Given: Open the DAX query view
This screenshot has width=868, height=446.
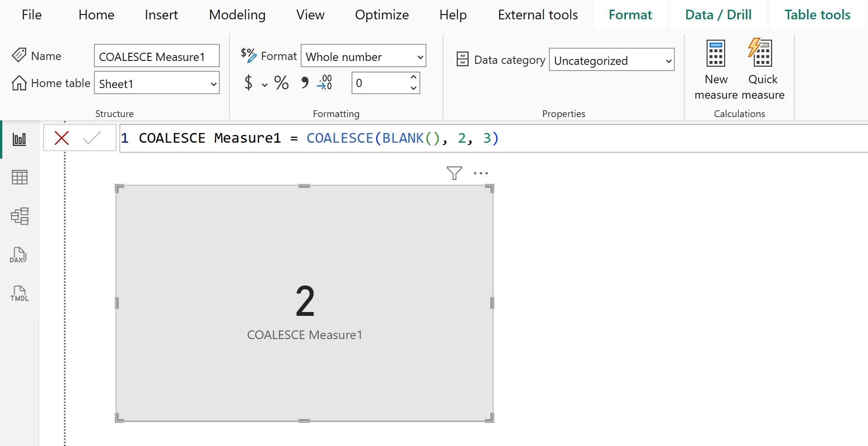Looking at the screenshot, I should pyautogui.click(x=19, y=255).
